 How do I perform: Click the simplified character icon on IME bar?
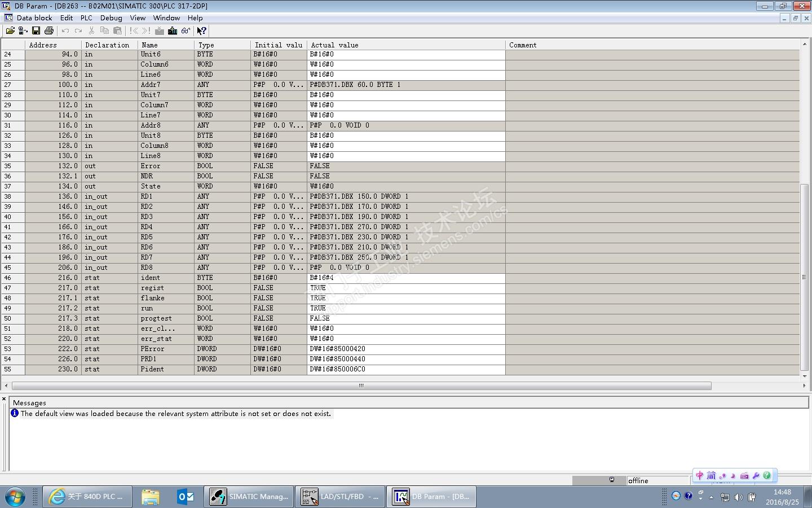[x=711, y=475]
